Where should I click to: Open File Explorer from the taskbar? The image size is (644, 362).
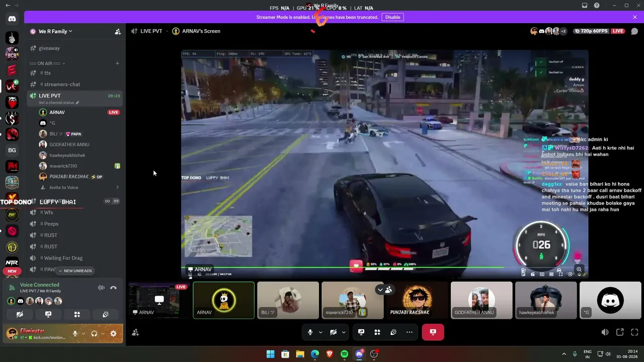(300, 354)
